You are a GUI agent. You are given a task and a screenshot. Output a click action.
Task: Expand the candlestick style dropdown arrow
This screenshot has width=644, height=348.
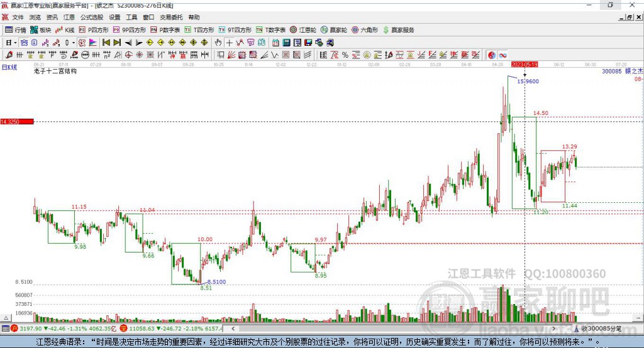(74, 43)
